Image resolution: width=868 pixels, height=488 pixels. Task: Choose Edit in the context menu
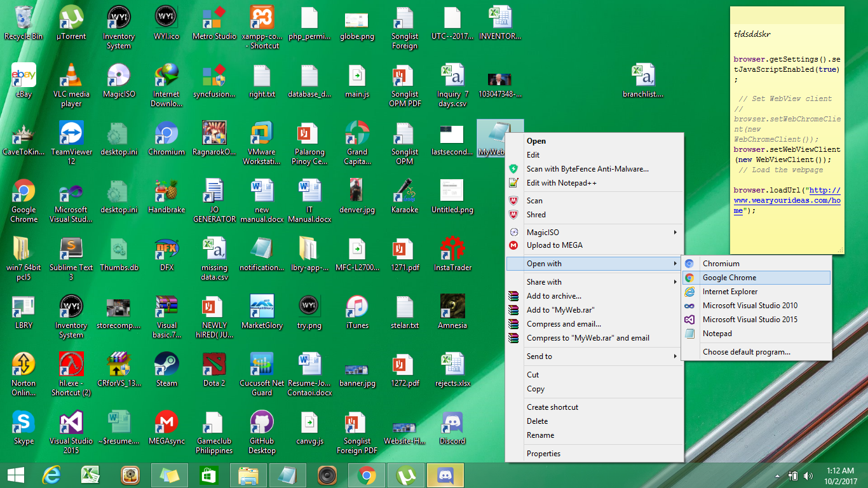pyautogui.click(x=594, y=155)
